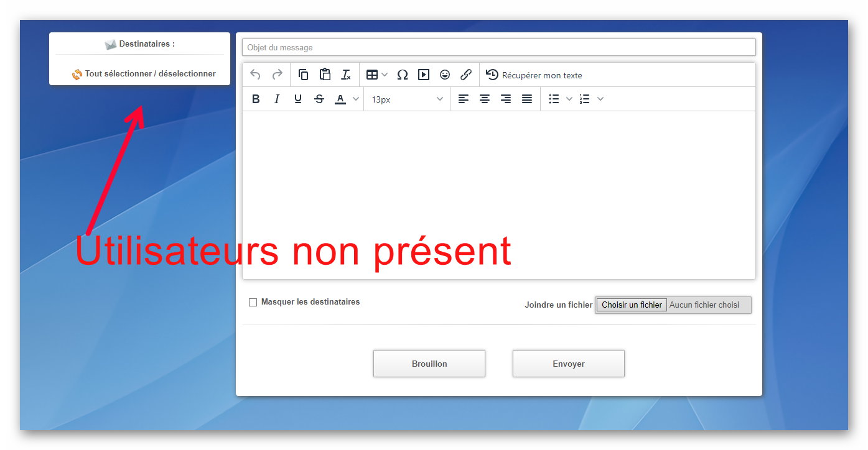Click the Envoyer button

[x=568, y=364]
